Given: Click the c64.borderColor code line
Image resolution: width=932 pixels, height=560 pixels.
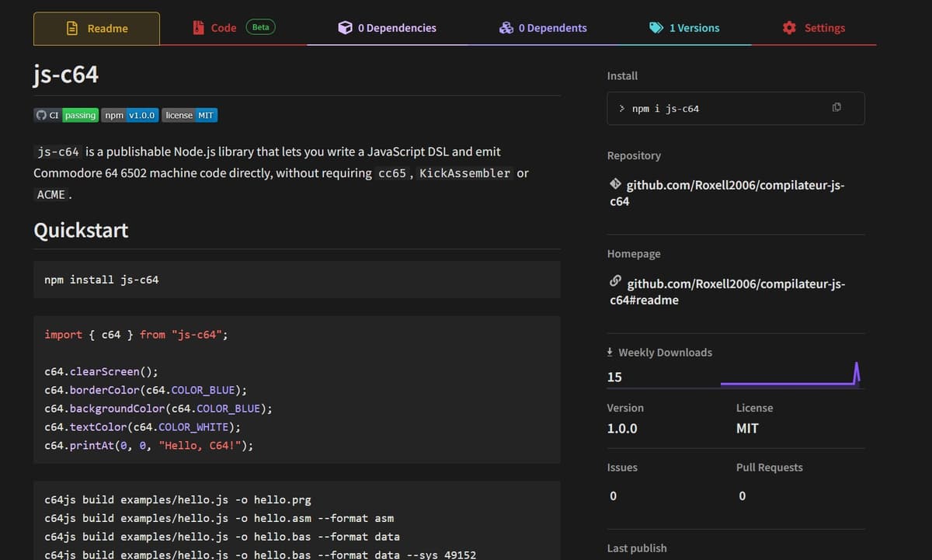Looking at the screenshot, I should [x=145, y=391].
